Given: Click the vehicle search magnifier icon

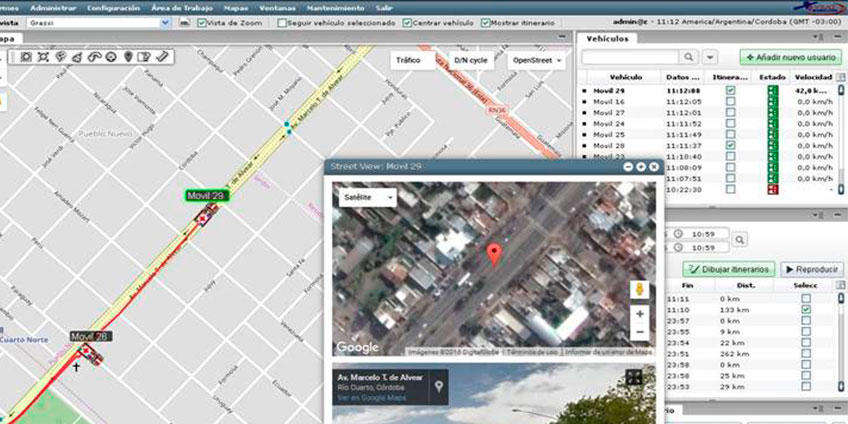Looking at the screenshot, I should [x=689, y=57].
